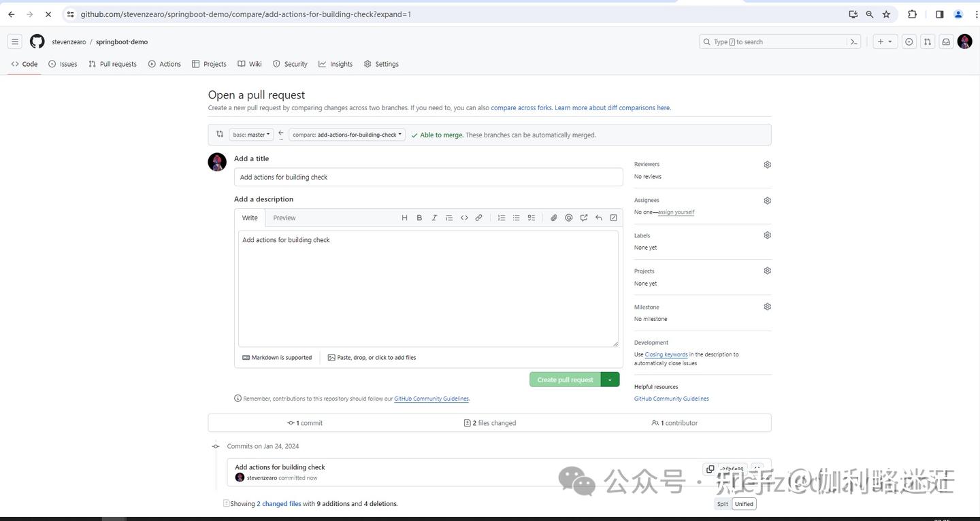Open the Reviewers settings gear
This screenshot has width=980, height=521.
pos(767,164)
